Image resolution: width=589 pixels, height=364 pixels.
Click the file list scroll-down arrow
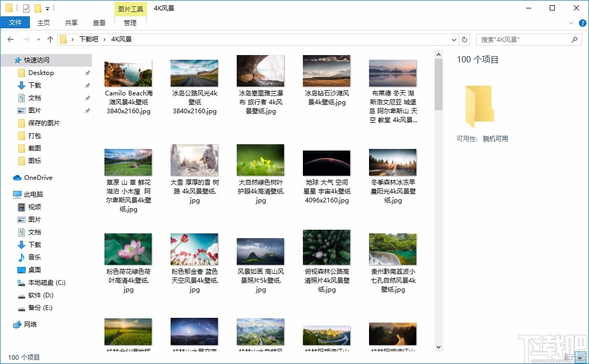click(x=438, y=347)
